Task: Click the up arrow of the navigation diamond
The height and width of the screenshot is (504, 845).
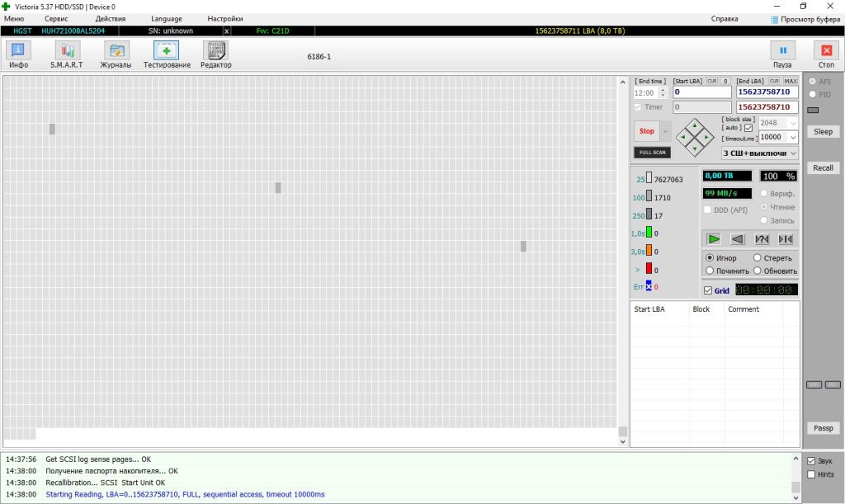Action: (x=695, y=125)
